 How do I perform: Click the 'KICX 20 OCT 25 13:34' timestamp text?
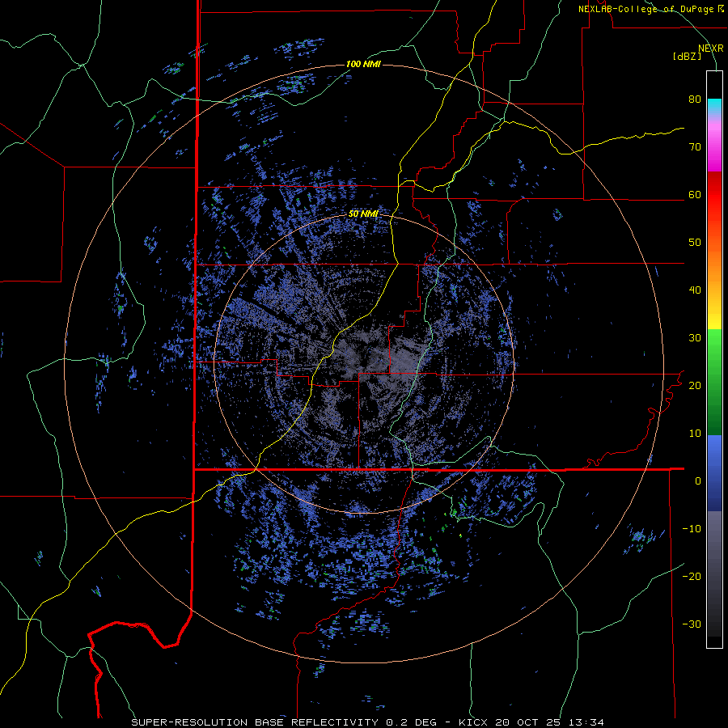pyautogui.click(x=531, y=722)
